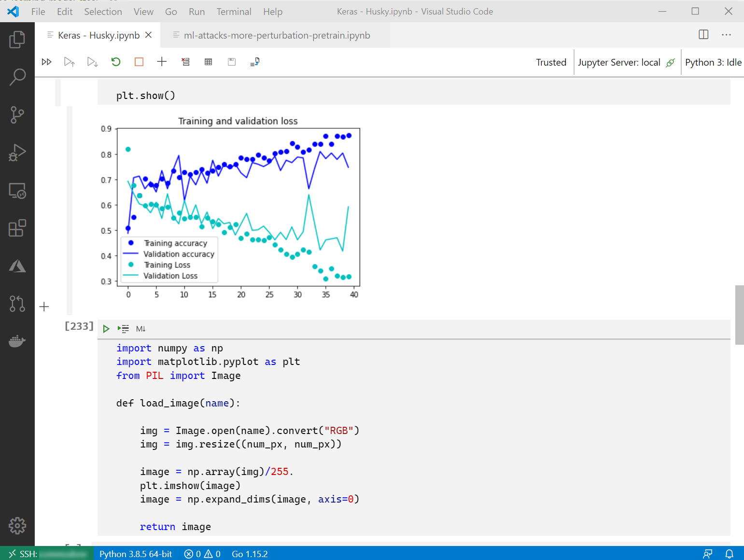Open the Extensions view
This screenshot has height=560, width=744.
click(x=17, y=228)
